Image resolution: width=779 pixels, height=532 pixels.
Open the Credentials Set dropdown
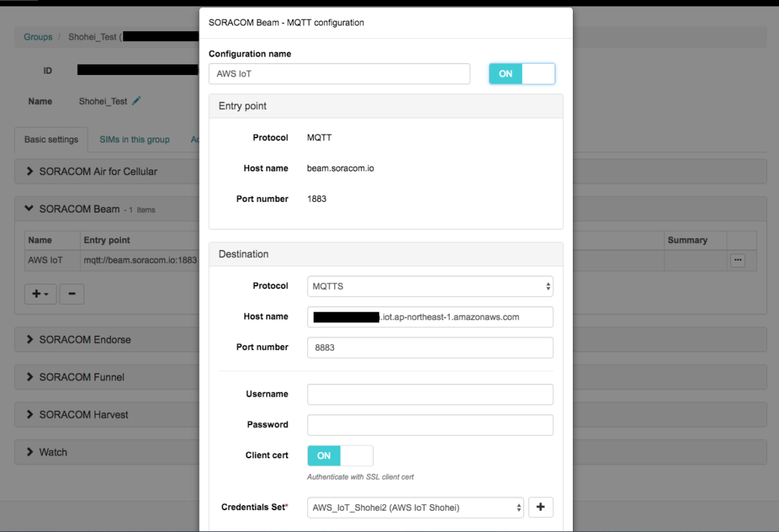pyautogui.click(x=415, y=507)
